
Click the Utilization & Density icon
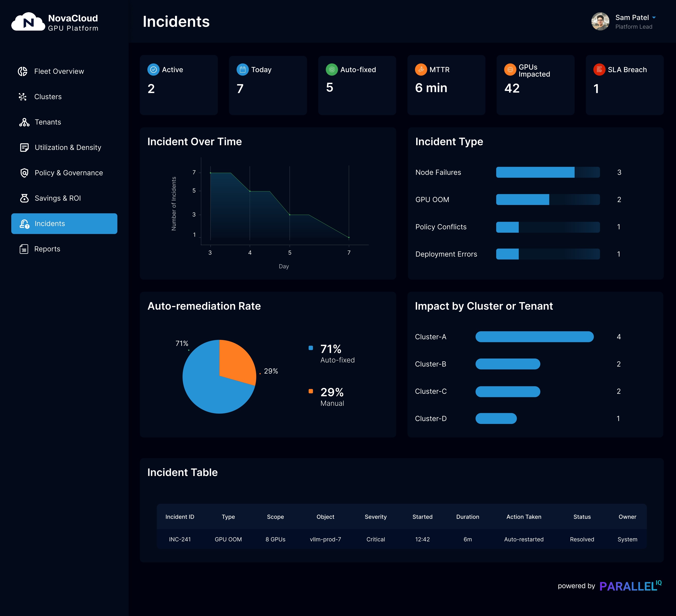[24, 148]
